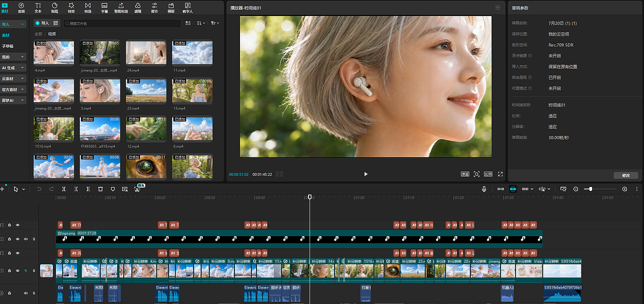The image size is (644, 304).
Task: Hide the 白logo.png track with eye icon
Action: coord(18,239)
